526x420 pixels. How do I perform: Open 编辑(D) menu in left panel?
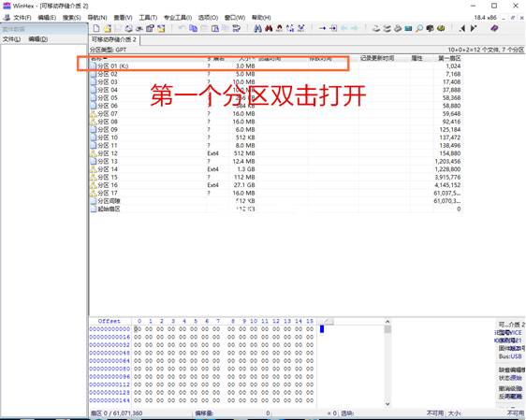click(x=38, y=39)
